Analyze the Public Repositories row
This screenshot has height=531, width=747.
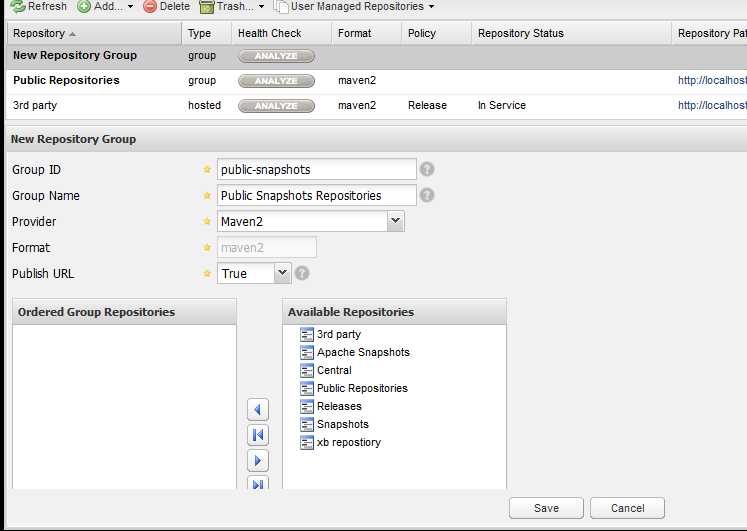[276, 81]
